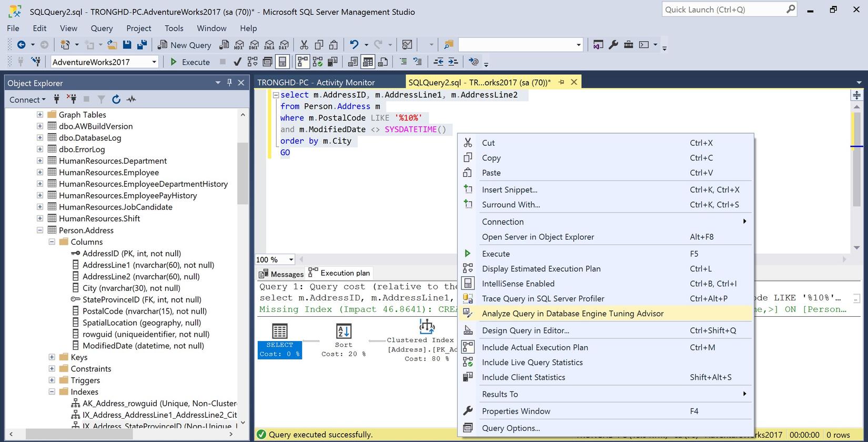Viewport: 868px width, 442px height.
Task: Click the Parse checkmark icon
Action: [237, 62]
